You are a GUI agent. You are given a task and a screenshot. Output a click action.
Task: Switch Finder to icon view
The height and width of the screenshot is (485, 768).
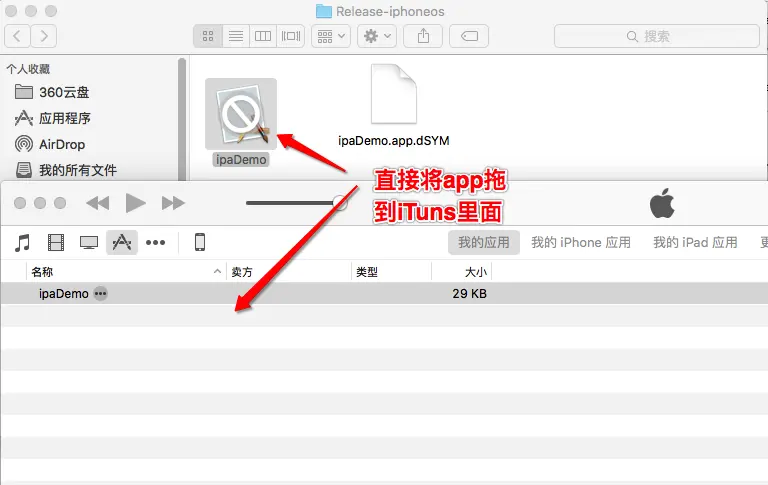[x=208, y=36]
